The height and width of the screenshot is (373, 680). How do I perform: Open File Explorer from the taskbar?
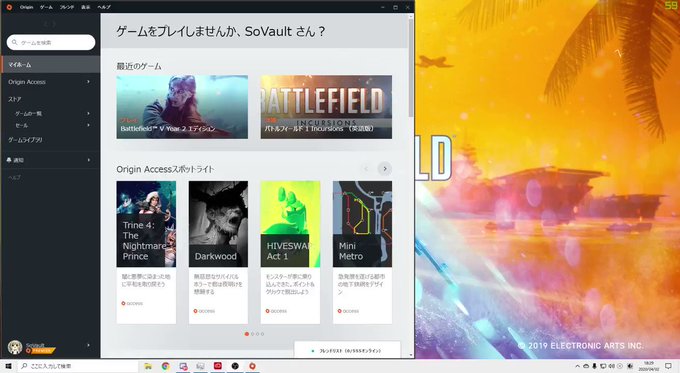[x=148, y=366]
